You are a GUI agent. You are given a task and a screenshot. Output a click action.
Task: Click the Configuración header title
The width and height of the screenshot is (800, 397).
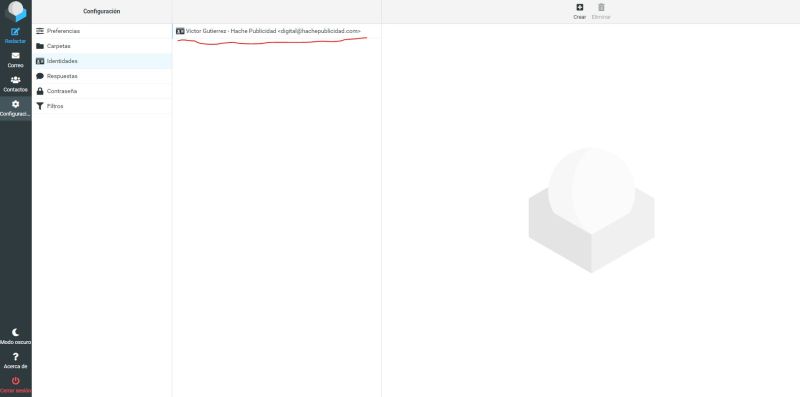(102, 11)
